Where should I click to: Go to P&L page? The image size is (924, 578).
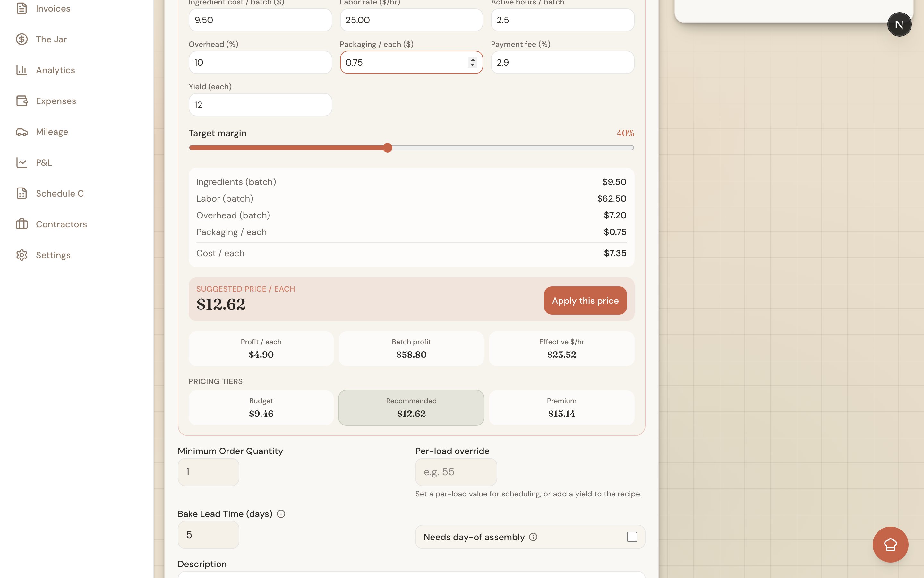44,162
